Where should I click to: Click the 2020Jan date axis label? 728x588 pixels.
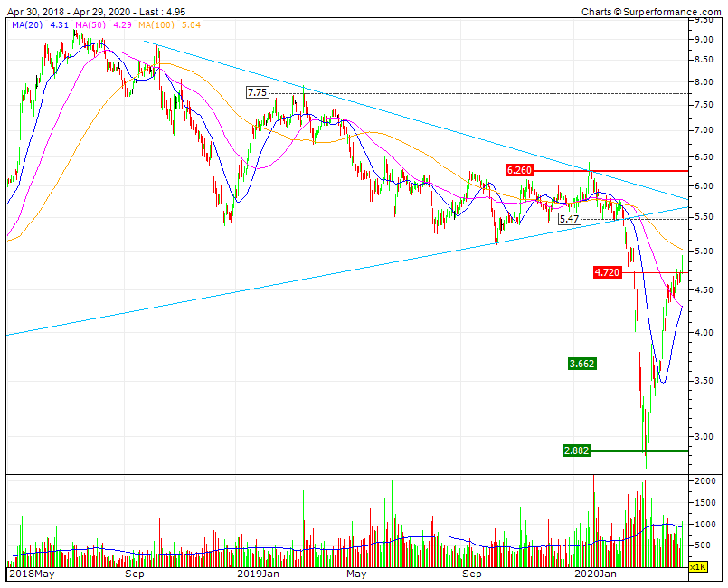click(596, 574)
